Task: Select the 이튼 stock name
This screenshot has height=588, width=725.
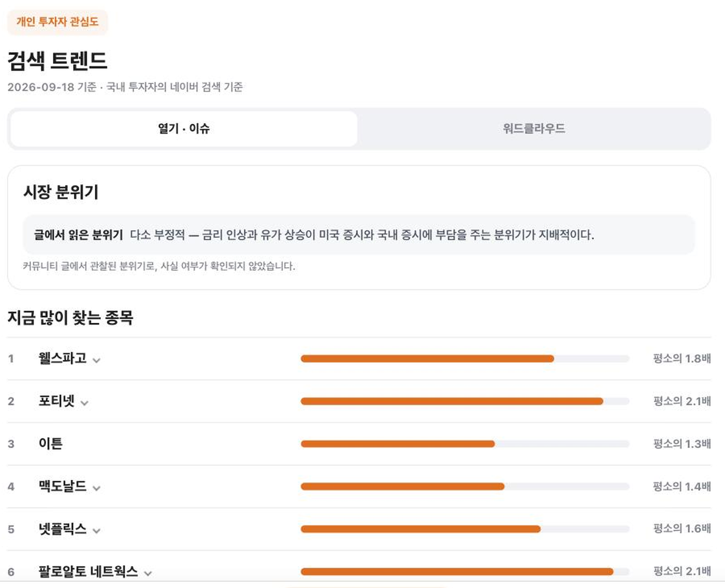Action: click(51, 443)
